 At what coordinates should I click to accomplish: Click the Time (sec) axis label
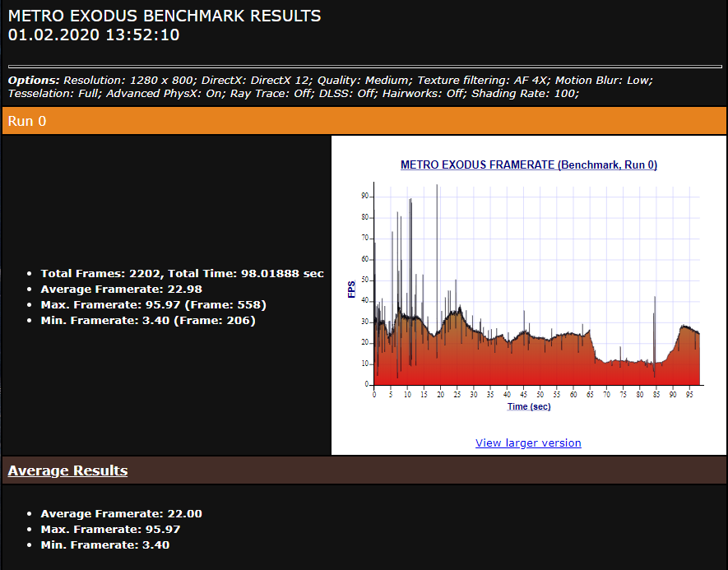pos(529,406)
